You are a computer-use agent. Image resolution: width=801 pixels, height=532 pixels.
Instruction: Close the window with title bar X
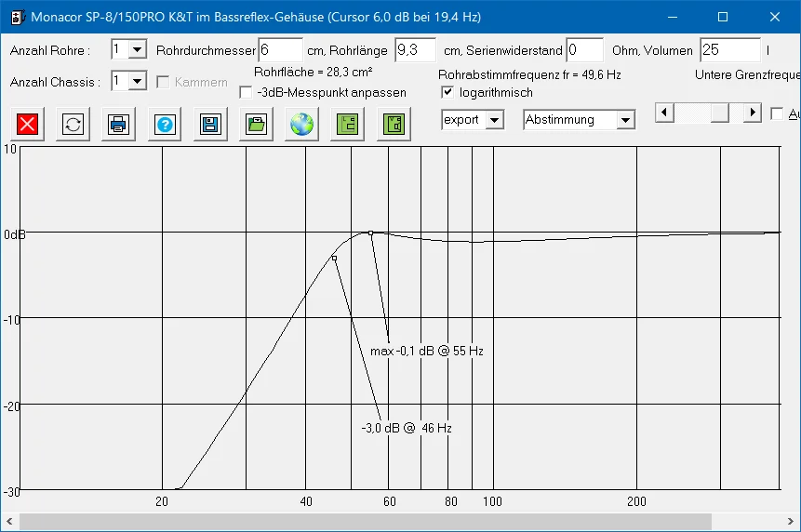pos(775,17)
